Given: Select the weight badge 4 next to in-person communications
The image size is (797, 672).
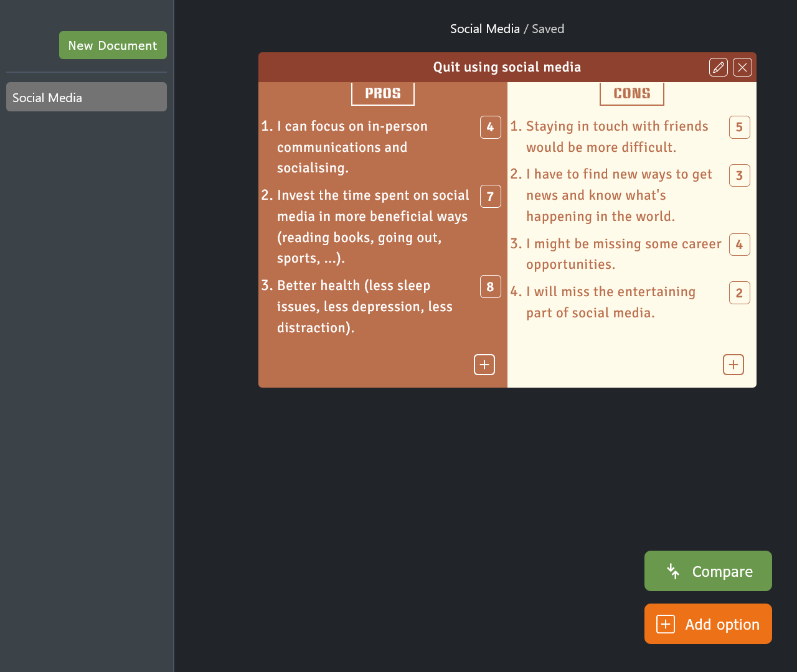Looking at the screenshot, I should [x=490, y=127].
